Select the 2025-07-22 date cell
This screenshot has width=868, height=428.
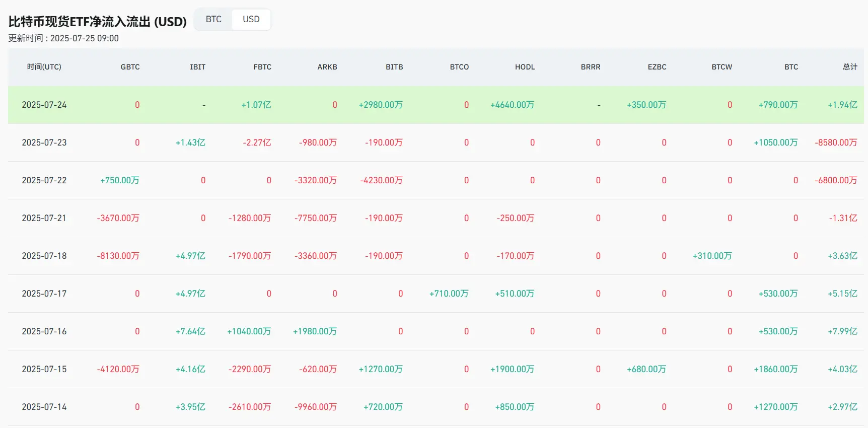[44, 180]
